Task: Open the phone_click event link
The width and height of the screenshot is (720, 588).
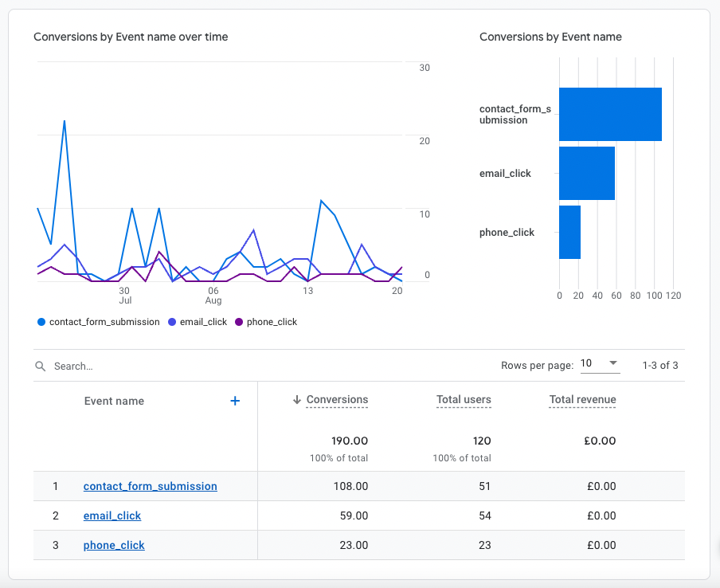Action: click(x=114, y=546)
